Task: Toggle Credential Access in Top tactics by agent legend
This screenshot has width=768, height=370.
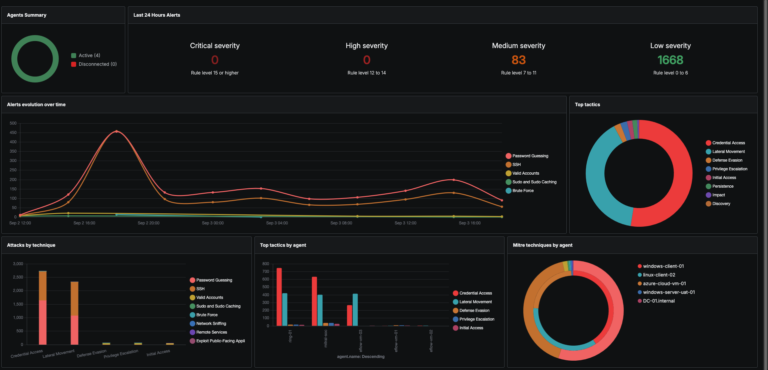Action: [x=474, y=293]
